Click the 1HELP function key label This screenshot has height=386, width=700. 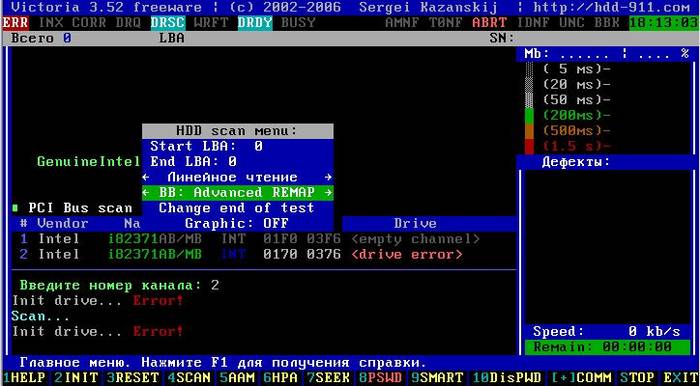pyautogui.click(x=24, y=378)
